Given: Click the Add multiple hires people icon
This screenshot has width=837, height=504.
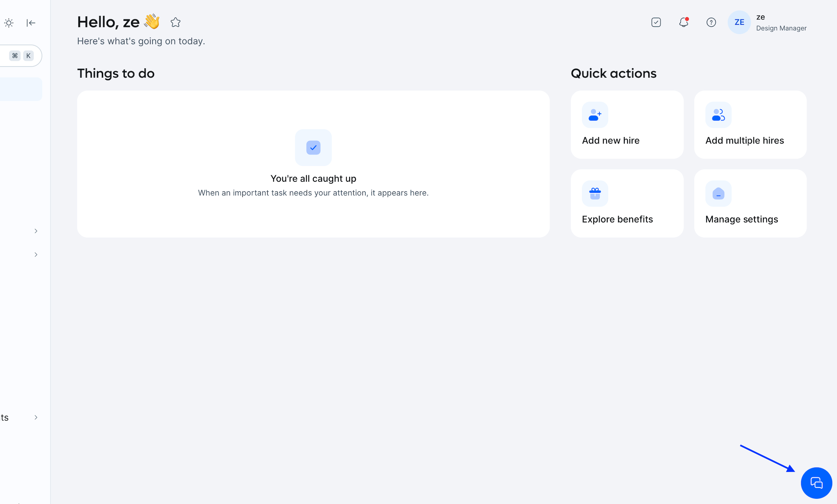Looking at the screenshot, I should 718,115.
